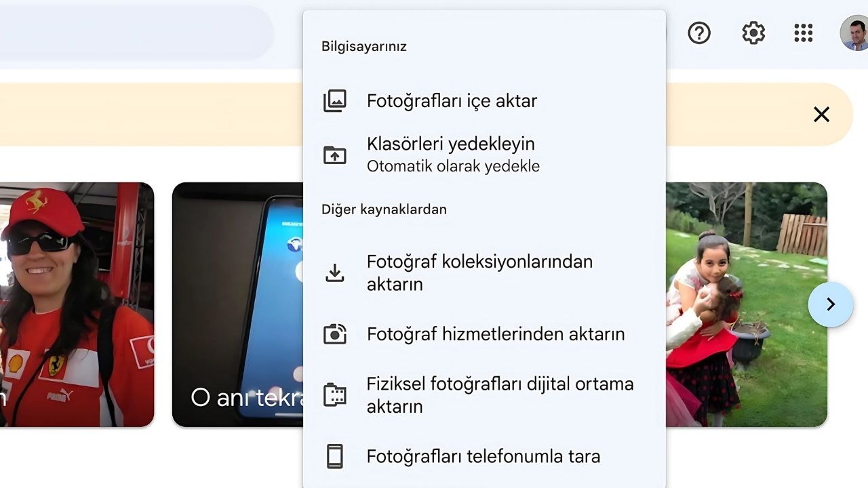
Task: Open the account profile avatar
Action: (854, 33)
